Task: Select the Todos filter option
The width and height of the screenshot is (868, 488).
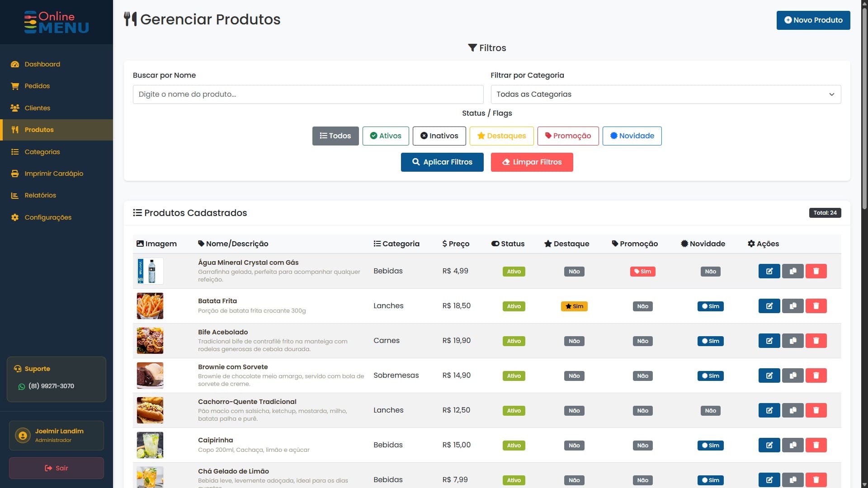Action: coord(335,136)
